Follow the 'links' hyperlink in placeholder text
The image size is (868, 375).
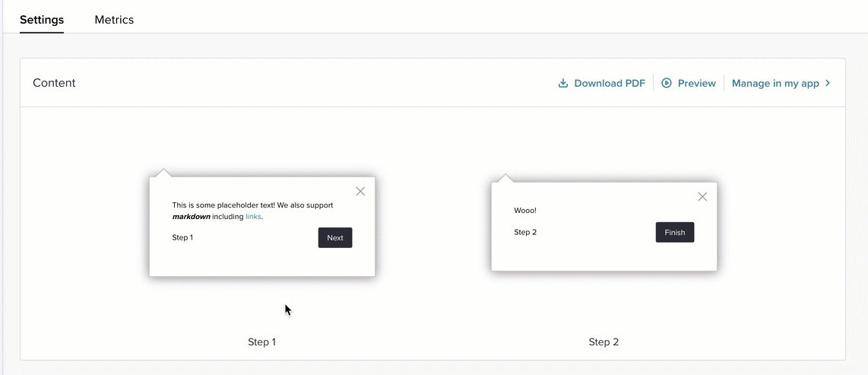pyautogui.click(x=253, y=217)
